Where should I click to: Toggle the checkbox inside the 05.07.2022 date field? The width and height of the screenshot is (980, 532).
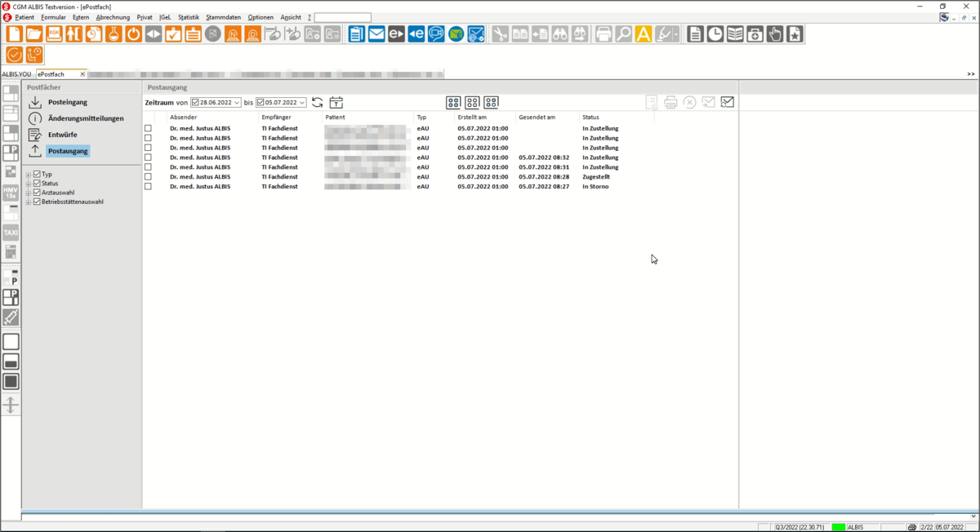(x=261, y=103)
